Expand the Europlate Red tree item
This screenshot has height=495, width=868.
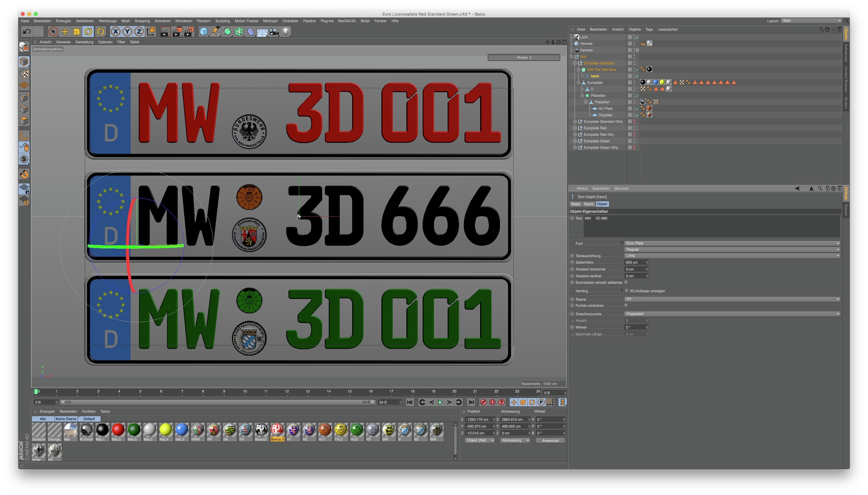tap(575, 128)
